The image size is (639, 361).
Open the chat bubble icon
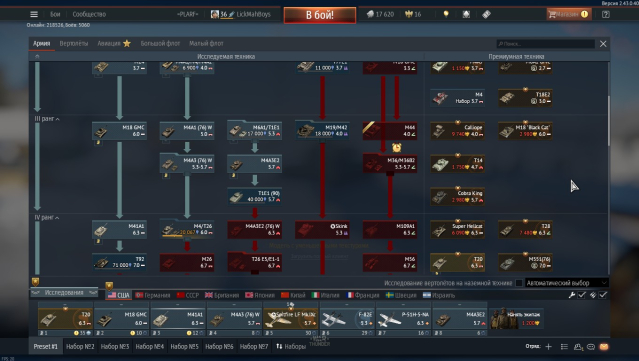(x=591, y=346)
